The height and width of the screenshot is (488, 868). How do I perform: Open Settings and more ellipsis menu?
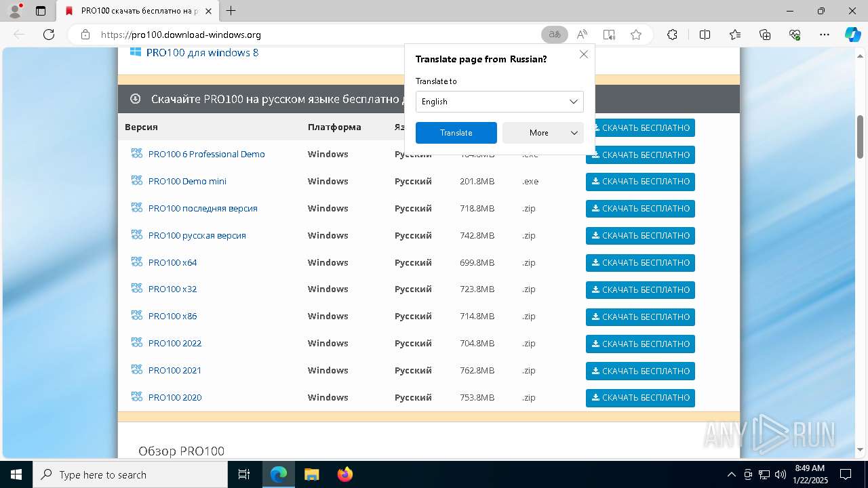click(x=825, y=35)
